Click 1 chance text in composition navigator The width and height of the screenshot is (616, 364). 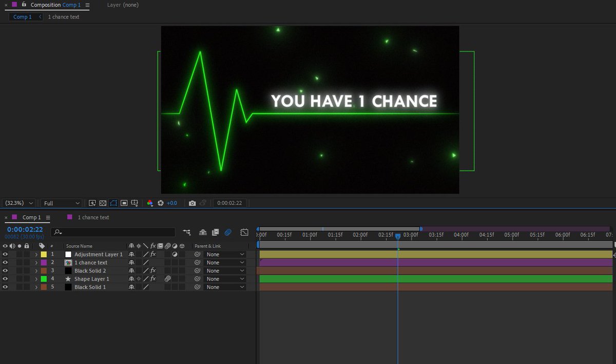point(64,17)
